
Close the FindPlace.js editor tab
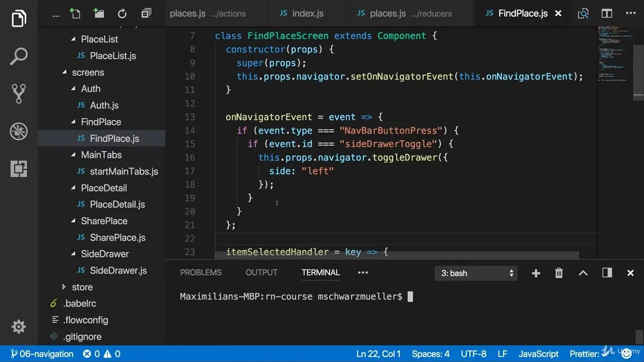[558, 14]
